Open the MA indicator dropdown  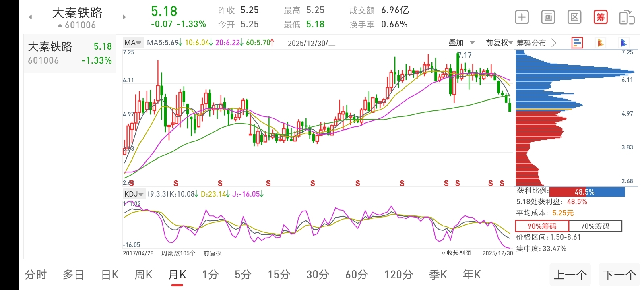pyautogui.click(x=132, y=43)
